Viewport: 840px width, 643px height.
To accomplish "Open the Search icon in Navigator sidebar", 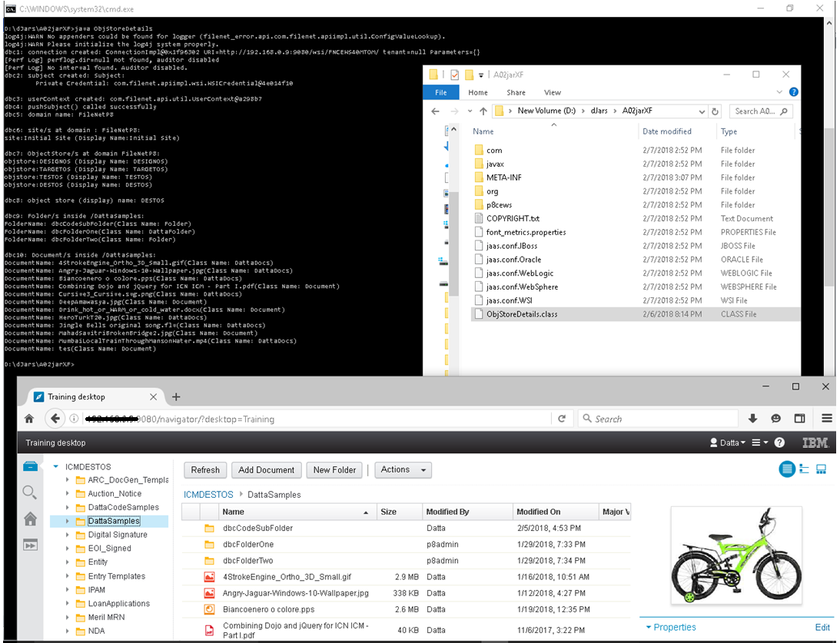I will pos(29,492).
